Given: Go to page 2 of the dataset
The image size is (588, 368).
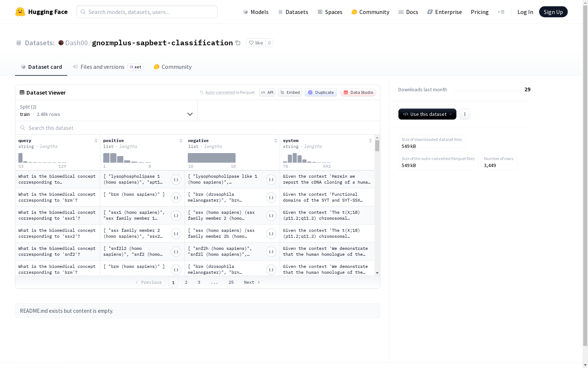Looking at the screenshot, I should click(x=186, y=282).
